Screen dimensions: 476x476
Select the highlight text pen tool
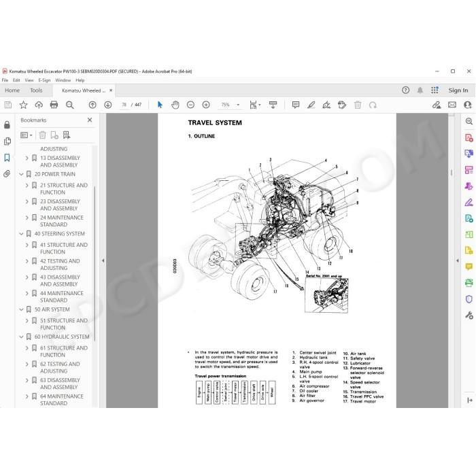[x=311, y=105]
